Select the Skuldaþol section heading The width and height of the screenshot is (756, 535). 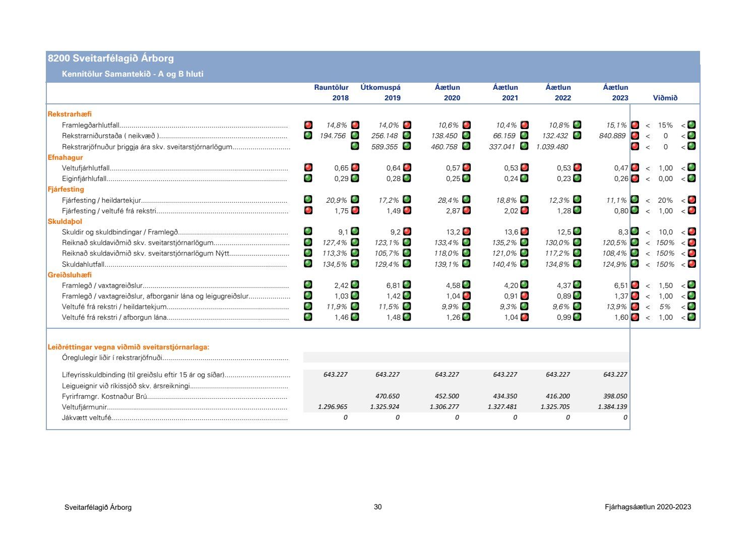(65, 221)
